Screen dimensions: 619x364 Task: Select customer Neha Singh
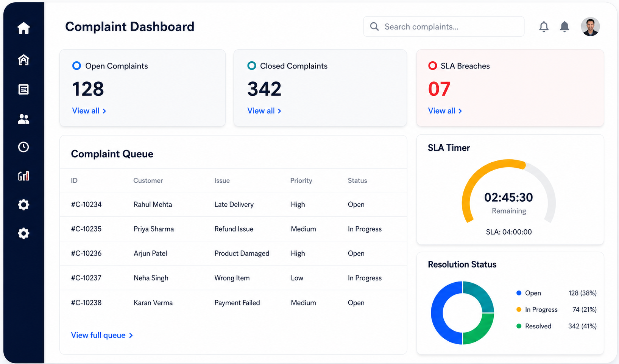[x=151, y=278]
